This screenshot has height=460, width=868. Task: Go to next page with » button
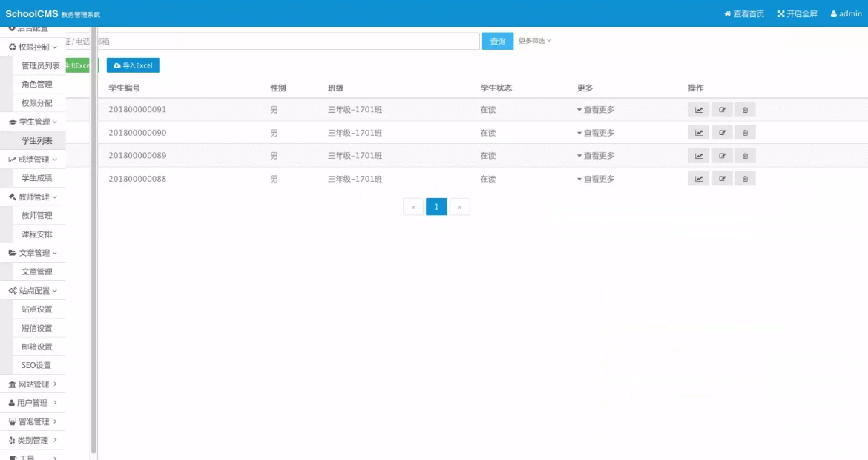[x=459, y=207]
